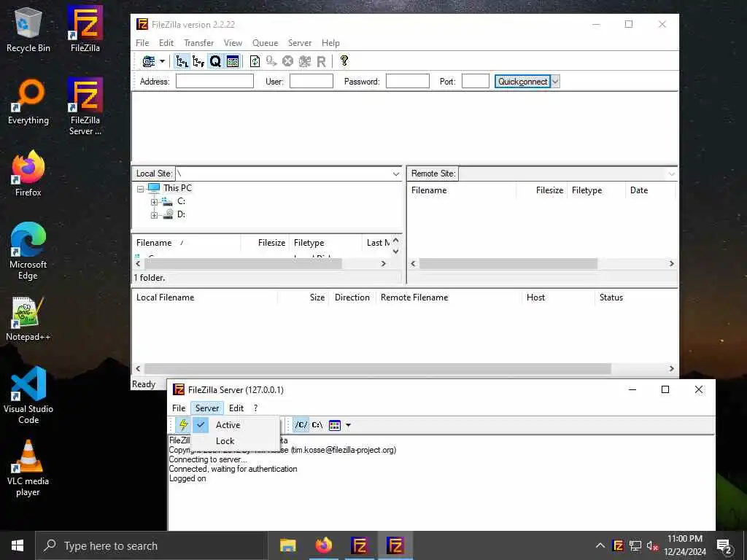This screenshot has height=560, width=747.
Task: Click the Direction queue column header
Action: pyautogui.click(x=352, y=297)
